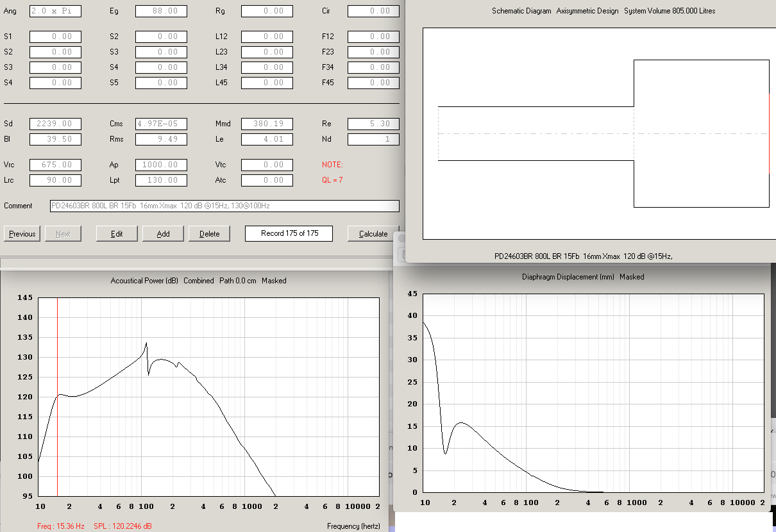
Task: Select the L12 input field
Action: (x=267, y=37)
